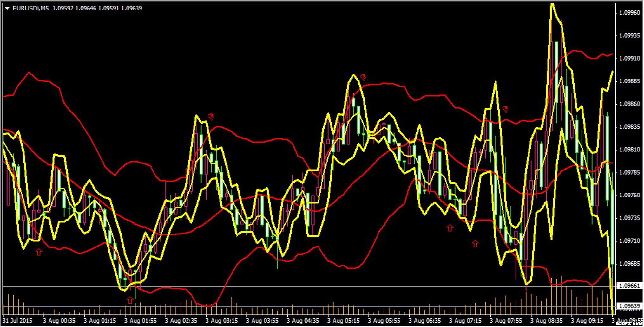Click the current price tag 1.09639
The width and height of the screenshot is (644, 327).
point(629,306)
